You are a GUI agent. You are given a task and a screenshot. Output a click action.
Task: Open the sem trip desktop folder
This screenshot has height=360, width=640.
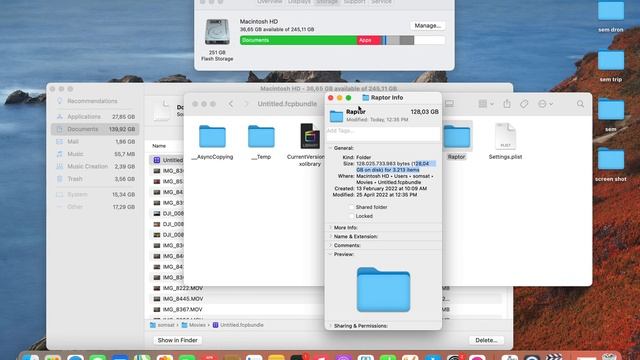(x=611, y=65)
